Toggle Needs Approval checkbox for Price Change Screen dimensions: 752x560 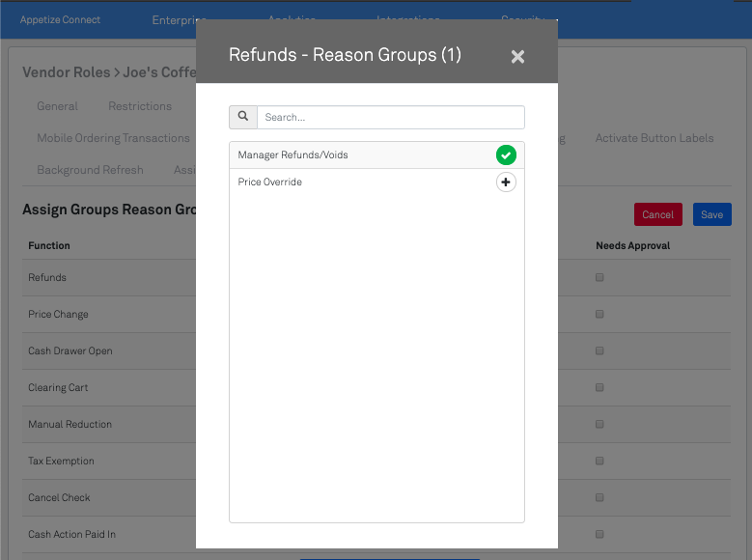(599, 314)
